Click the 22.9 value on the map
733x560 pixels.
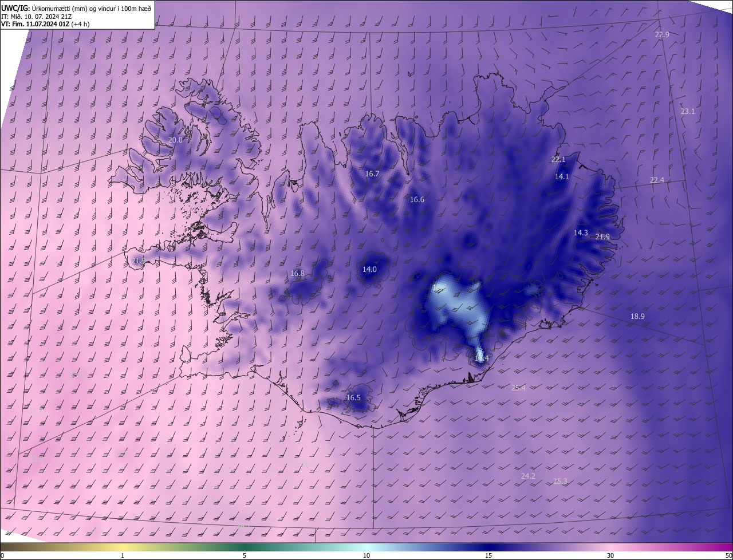click(662, 34)
